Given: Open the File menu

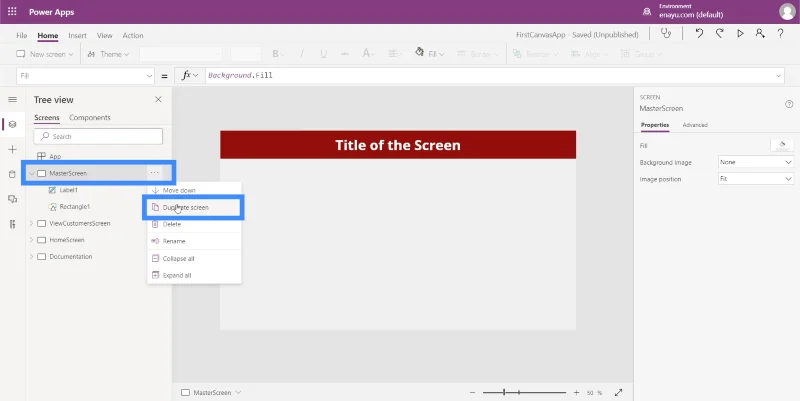Looking at the screenshot, I should coord(21,35).
